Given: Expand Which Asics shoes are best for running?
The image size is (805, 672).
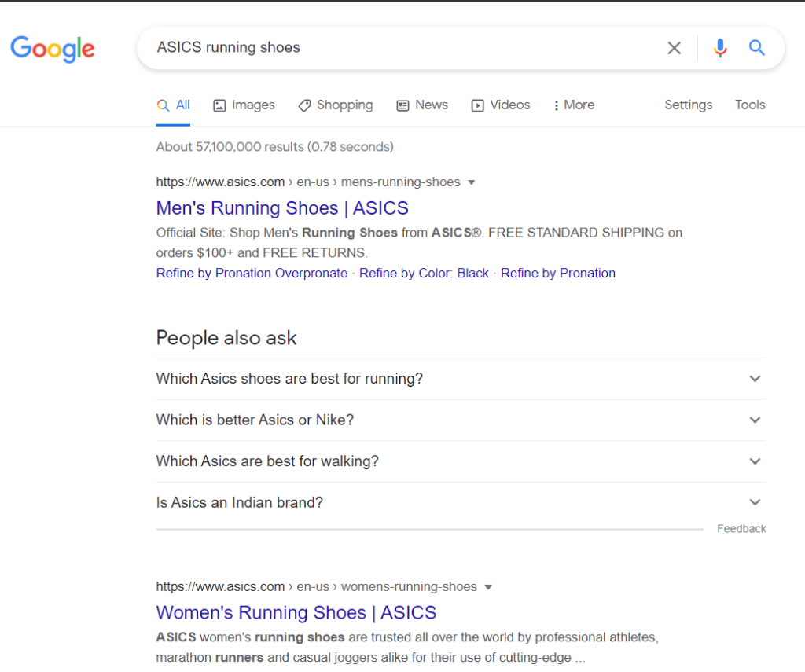Looking at the screenshot, I should 461,379.
